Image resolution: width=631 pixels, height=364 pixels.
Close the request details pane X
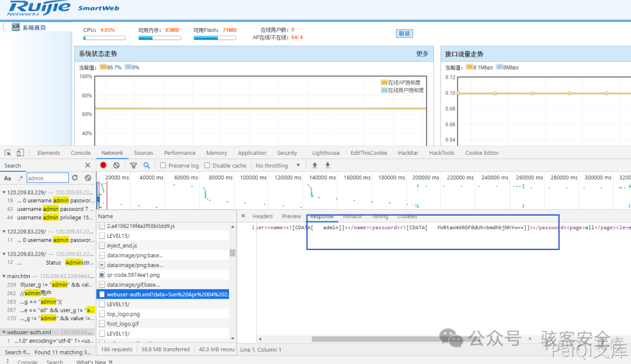tap(243, 216)
